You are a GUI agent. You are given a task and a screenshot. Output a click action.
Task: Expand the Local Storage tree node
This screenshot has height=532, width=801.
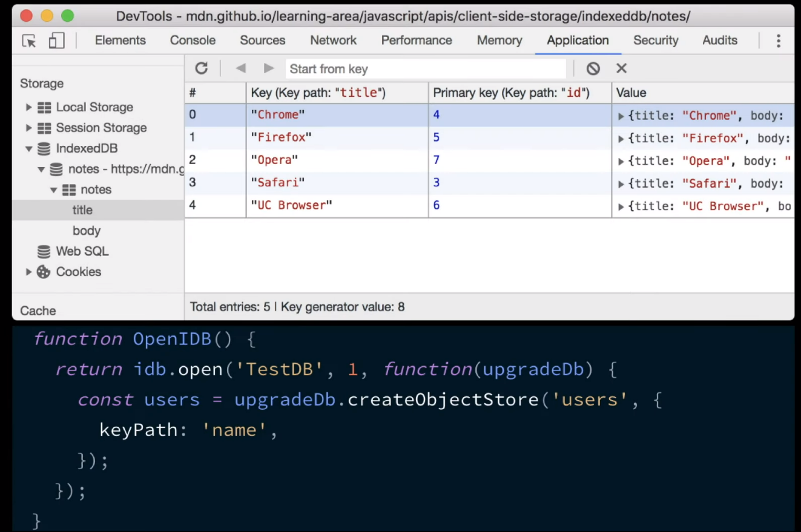28,108
